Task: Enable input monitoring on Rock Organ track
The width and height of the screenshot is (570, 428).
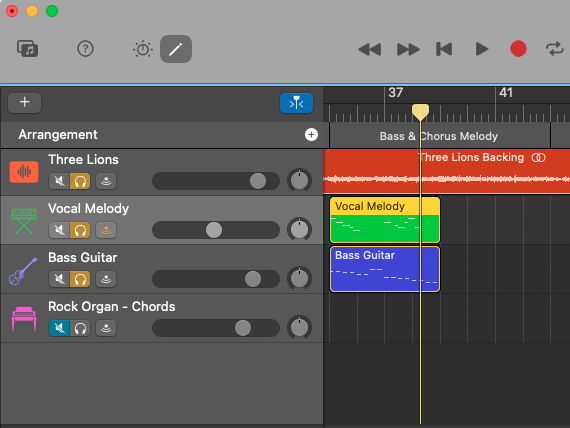Action: (106, 328)
